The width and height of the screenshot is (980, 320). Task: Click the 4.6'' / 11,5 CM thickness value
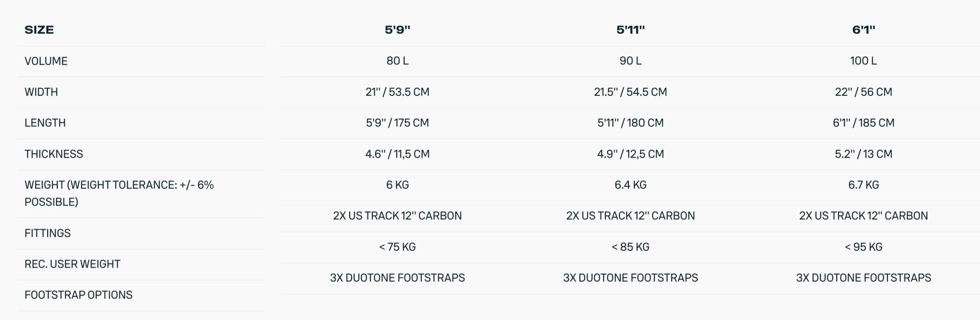point(397,154)
